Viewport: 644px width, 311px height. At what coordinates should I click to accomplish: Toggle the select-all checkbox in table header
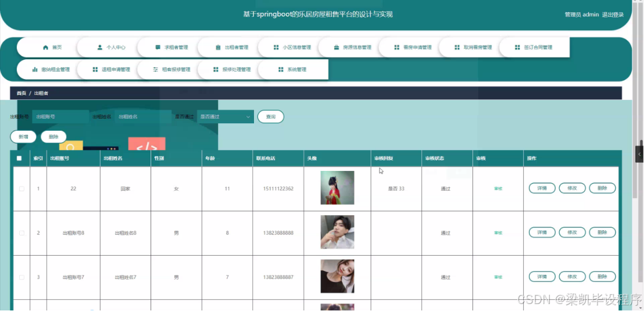[19, 158]
